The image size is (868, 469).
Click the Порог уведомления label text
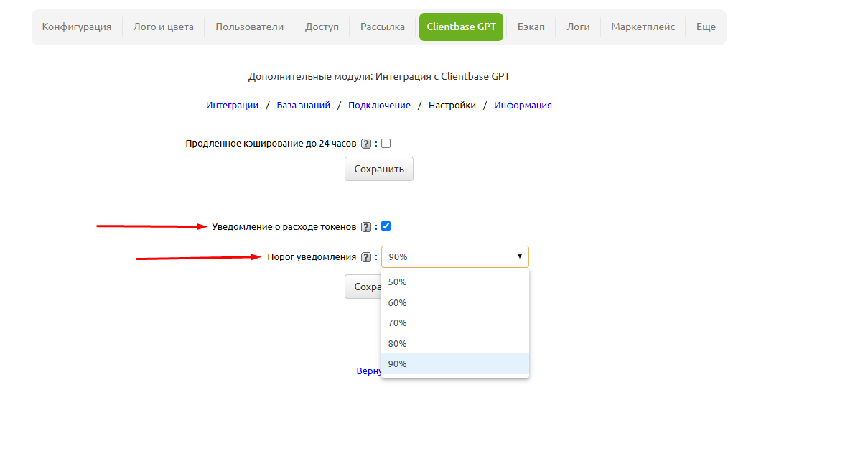click(312, 257)
